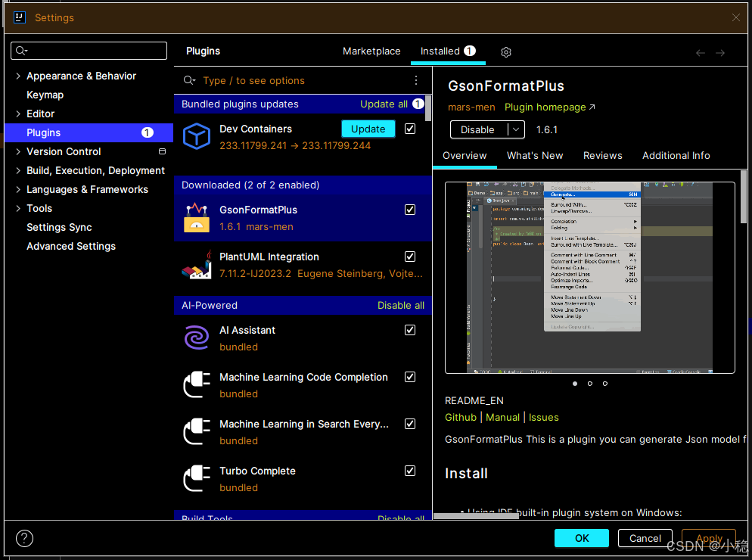Click the Apply button
The image size is (752, 560).
pyautogui.click(x=709, y=538)
